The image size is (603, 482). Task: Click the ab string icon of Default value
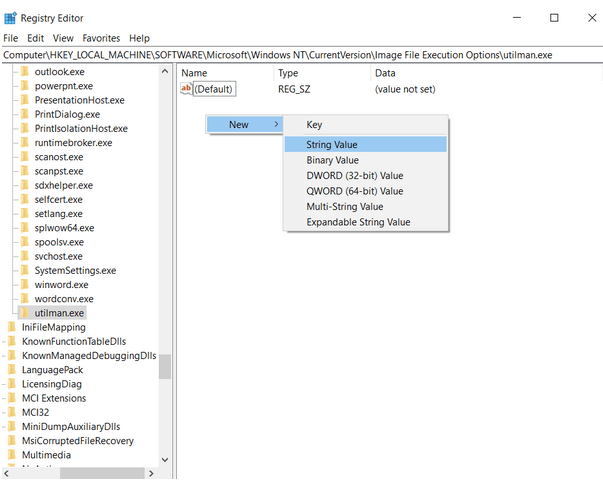tap(186, 88)
